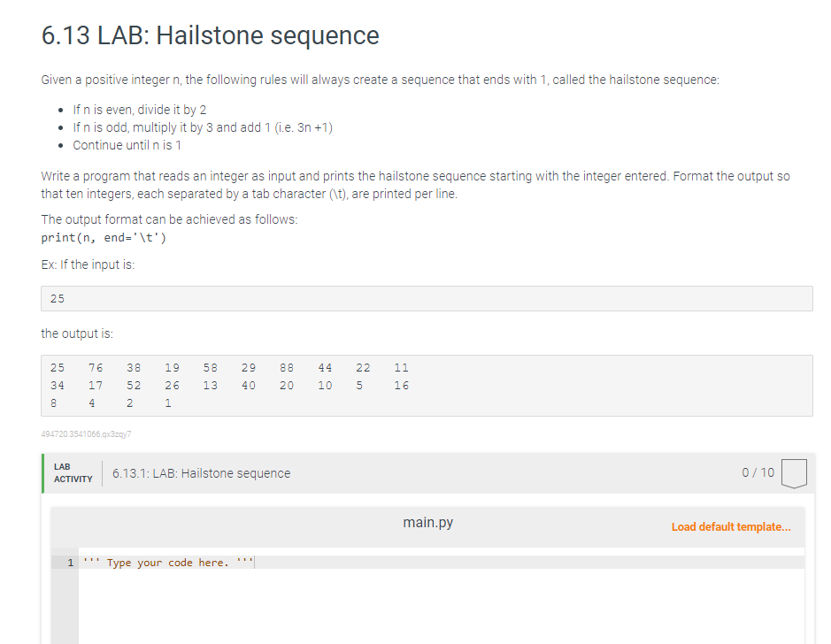Click the 6.13 LAB: Hailstone sequence heading
Image resolution: width=831 pixels, height=644 pixels.
[209, 36]
